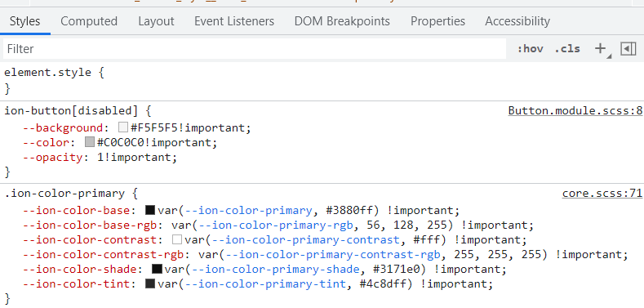Image resolution: width=644 pixels, height=308 pixels.
Task: Click the --ion-color-tint color swatch
Action: pos(150,283)
